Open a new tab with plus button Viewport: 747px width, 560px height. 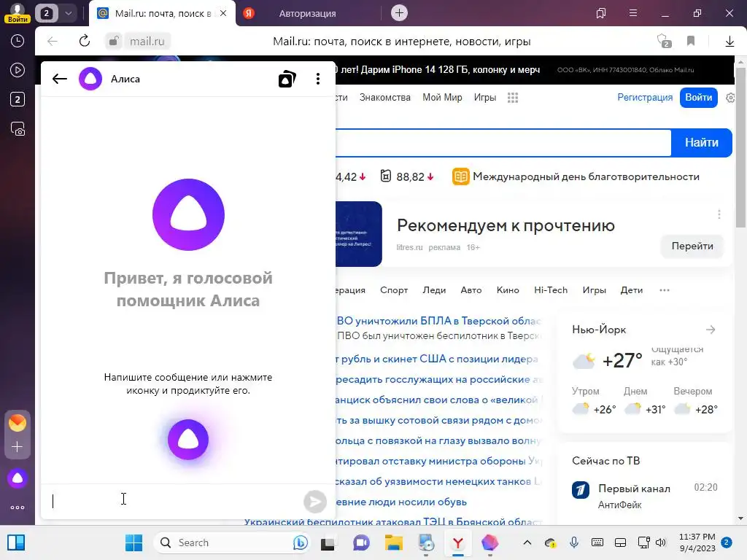399,13
